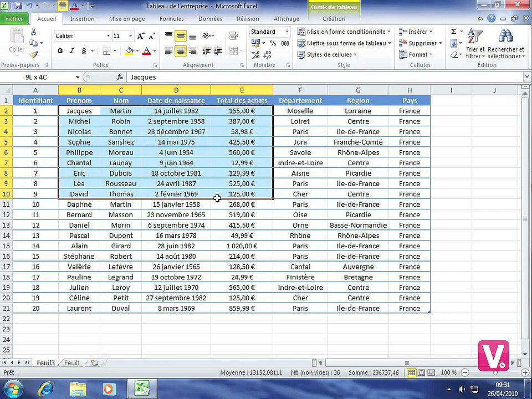Screen dimensions: 532x399
Task: Increase font size with the large A
Action: pos(140,35)
